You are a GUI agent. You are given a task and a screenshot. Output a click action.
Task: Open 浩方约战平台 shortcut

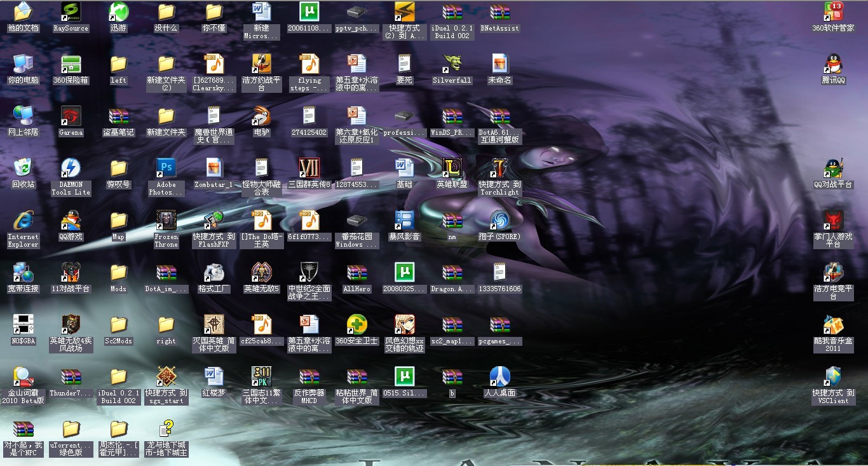(x=261, y=64)
